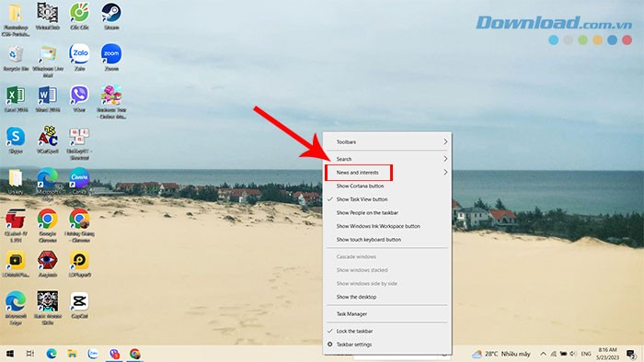This screenshot has height=362, width=644.
Task: Click the ENG language indicator
Action: tap(586, 354)
